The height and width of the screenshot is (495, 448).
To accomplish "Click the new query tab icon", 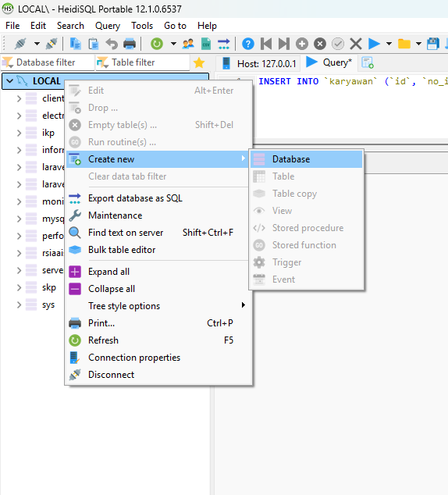I will [x=368, y=62].
